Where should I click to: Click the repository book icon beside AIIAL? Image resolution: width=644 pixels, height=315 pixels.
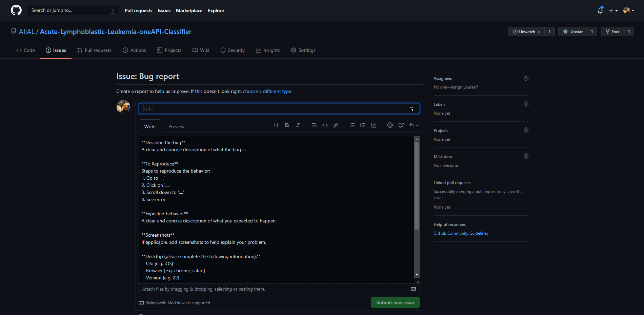click(x=14, y=31)
